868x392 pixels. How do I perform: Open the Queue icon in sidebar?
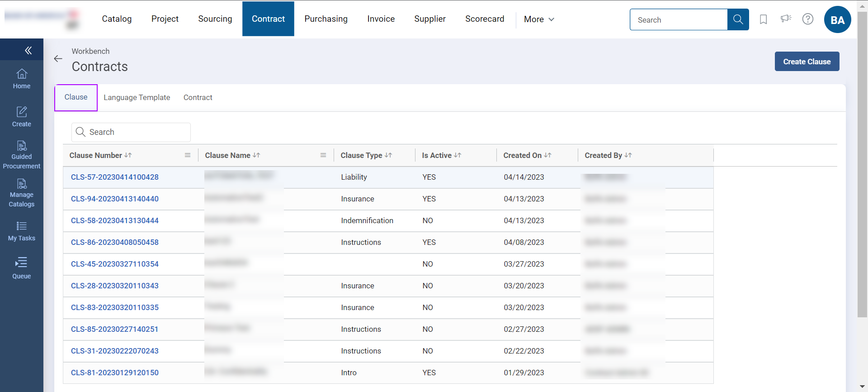(x=22, y=268)
